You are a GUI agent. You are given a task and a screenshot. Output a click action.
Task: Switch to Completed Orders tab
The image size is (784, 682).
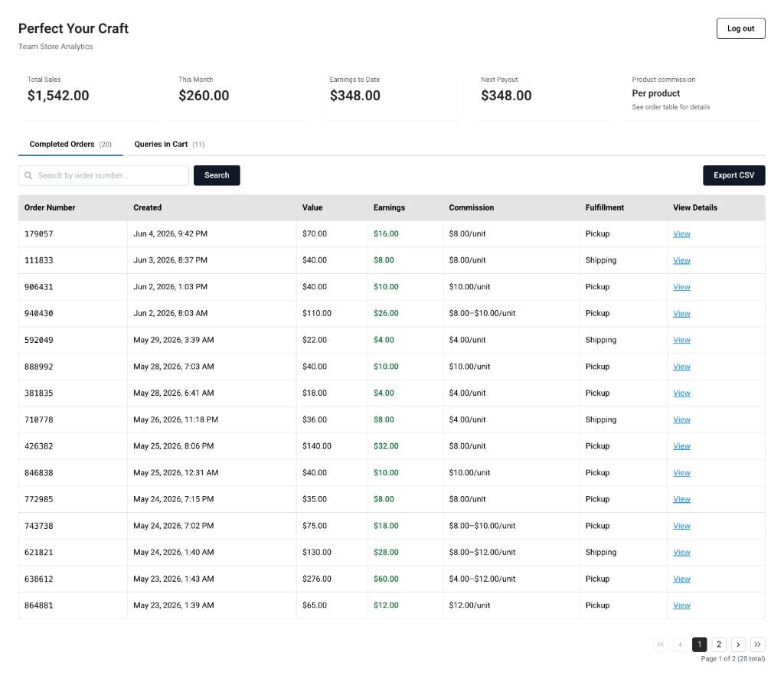pyautogui.click(x=70, y=145)
